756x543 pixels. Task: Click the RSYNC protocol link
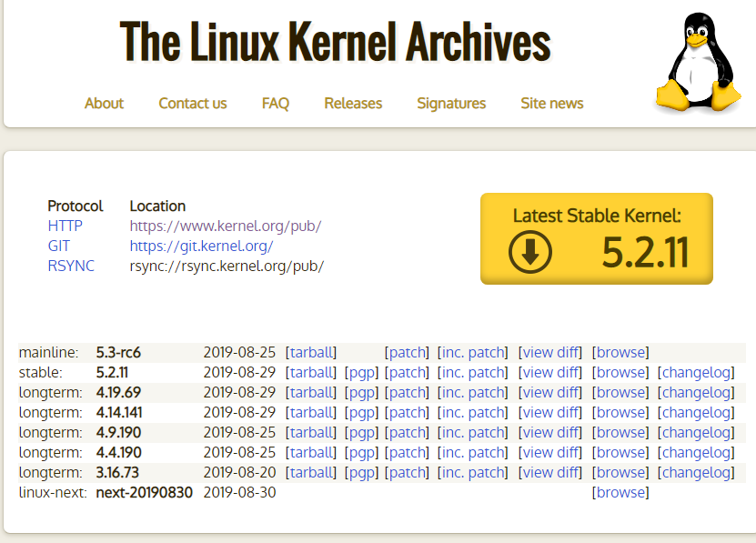71,266
